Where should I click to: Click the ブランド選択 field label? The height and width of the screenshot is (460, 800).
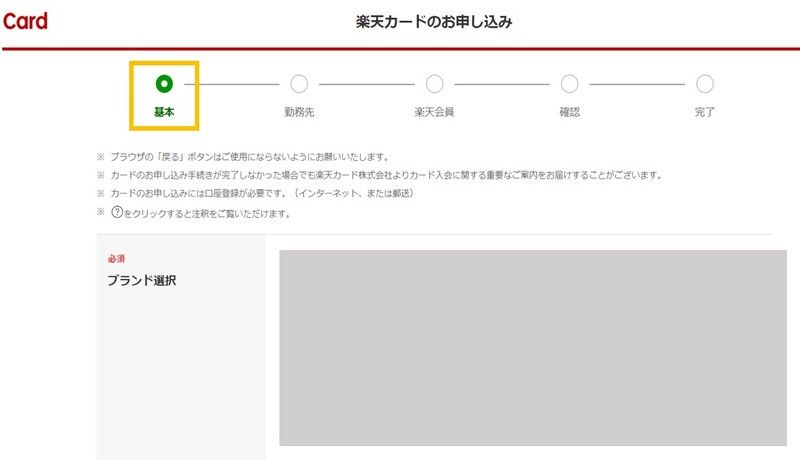click(x=141, y=281)
